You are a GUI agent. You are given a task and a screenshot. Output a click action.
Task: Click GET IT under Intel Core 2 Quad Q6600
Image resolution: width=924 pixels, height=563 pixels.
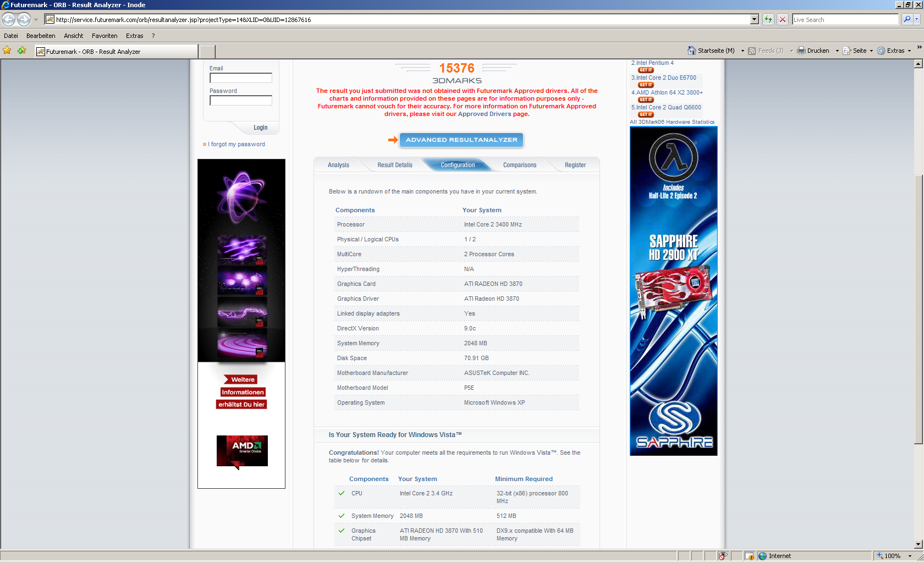click(x=646, y=114)
